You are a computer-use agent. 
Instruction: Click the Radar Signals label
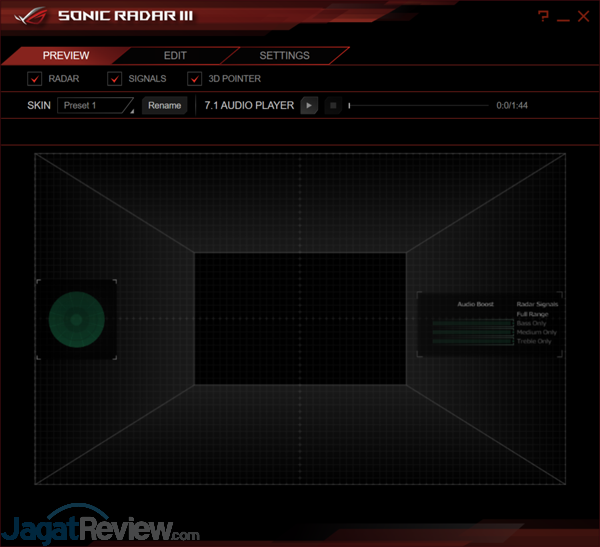click(537, 304)
